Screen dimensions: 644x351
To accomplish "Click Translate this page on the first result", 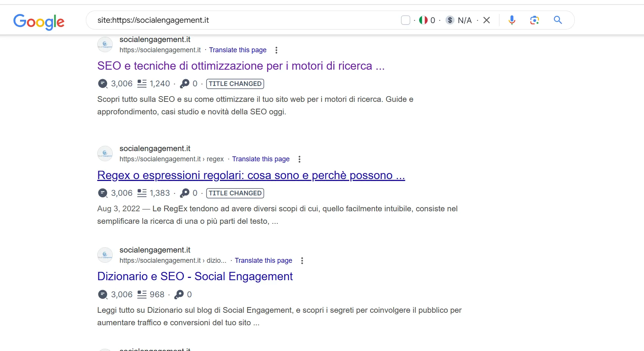I will coord(238,50).
